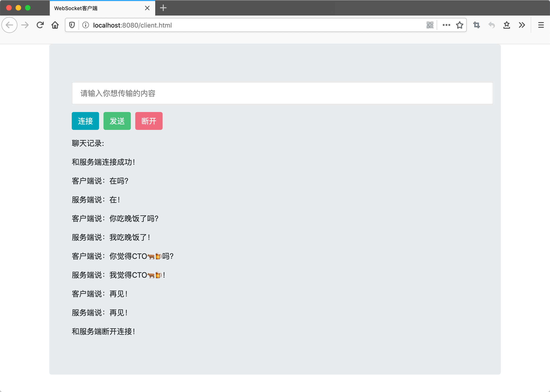This screenshot has width=550, height=392.
Task: Activate the crop screenshot tool icon
Action: click(477, 25)
